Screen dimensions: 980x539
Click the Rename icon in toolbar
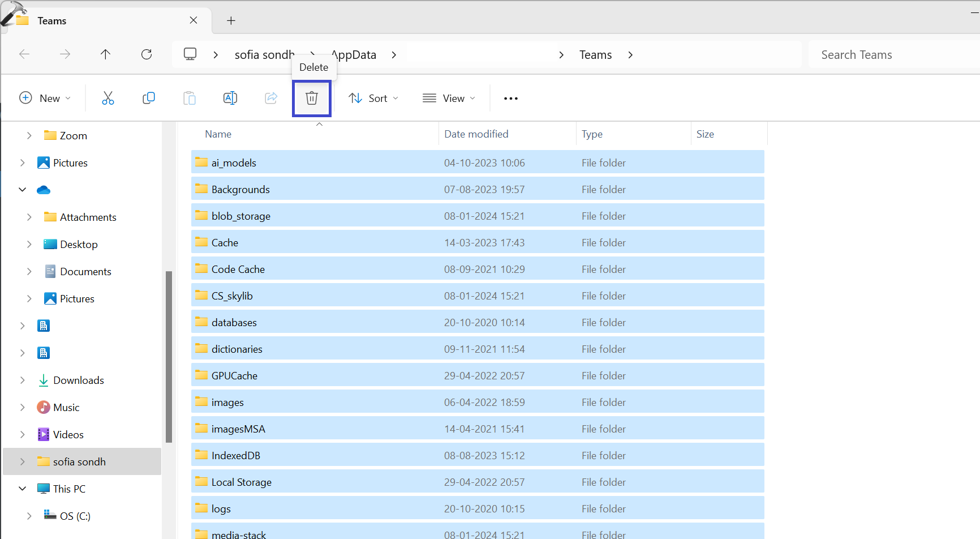[x=230, y=99]
